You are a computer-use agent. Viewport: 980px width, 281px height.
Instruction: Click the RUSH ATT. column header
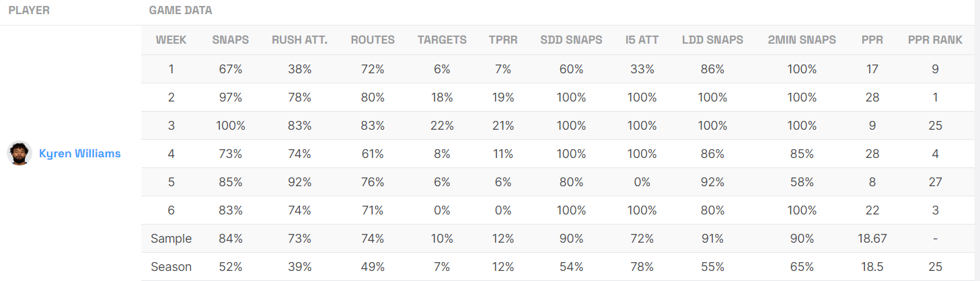point(299,40)
